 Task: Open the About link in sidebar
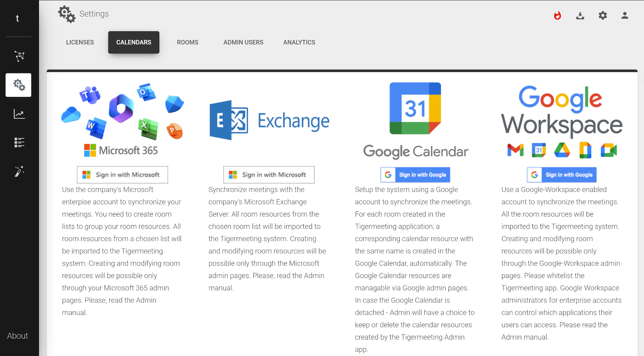coord(18,336)
